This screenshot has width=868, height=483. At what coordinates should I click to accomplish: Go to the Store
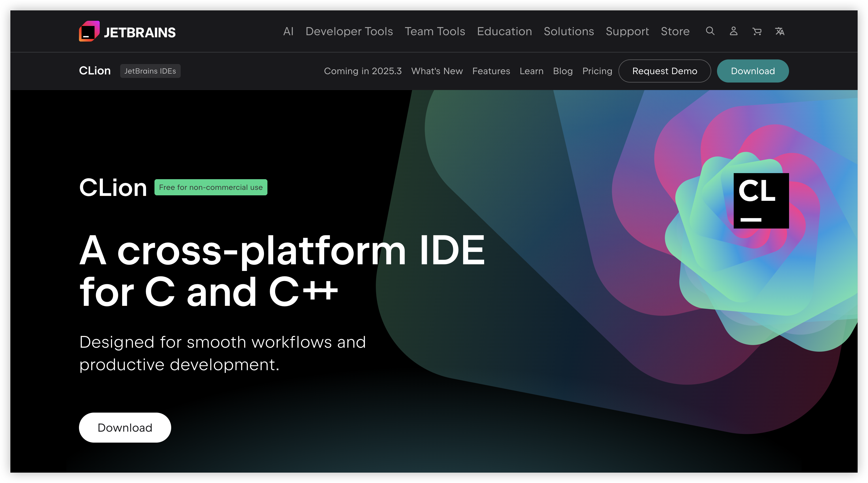click(675, 31)
